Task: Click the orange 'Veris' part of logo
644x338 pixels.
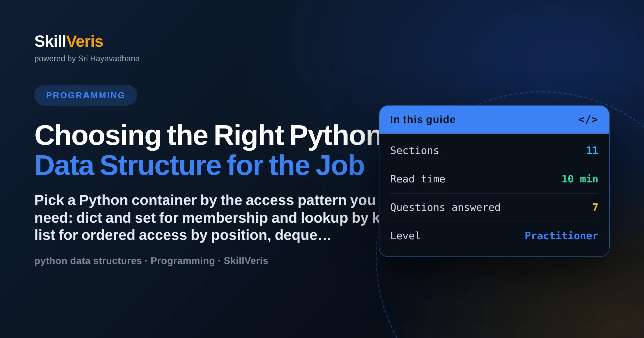Action: click(x=85, y=41)
